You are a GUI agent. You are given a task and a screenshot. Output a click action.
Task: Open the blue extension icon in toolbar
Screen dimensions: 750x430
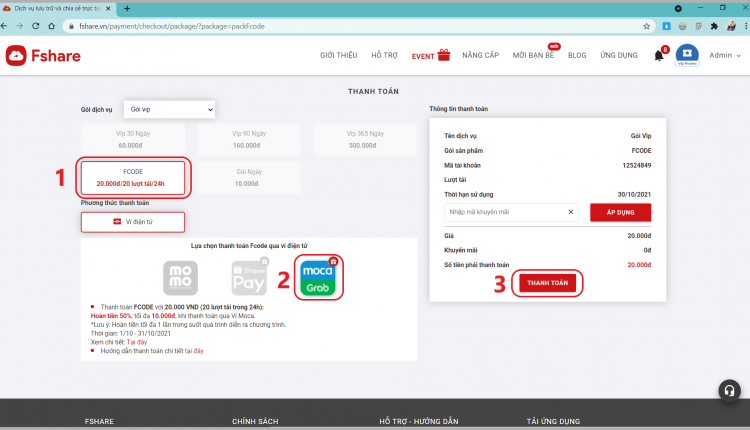click(666, 26)
